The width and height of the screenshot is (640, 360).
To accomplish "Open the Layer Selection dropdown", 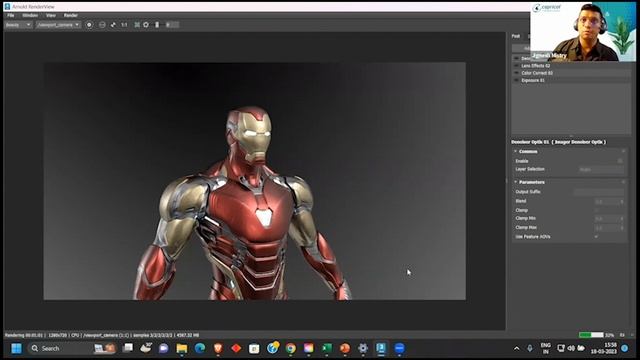I will point(600,169).
